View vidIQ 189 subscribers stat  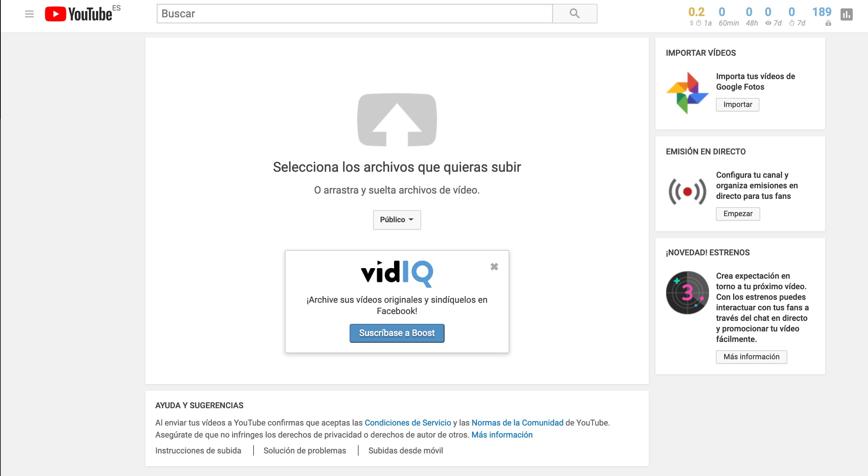click(x=822, y=17)
